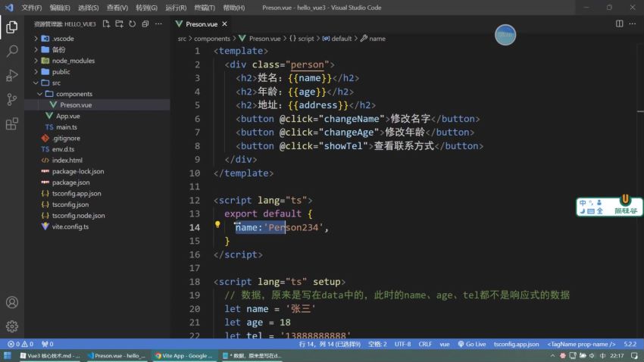Open App.vue in the file tree
Viewport: 644px width, 362px height.
[x=67, y=116]
